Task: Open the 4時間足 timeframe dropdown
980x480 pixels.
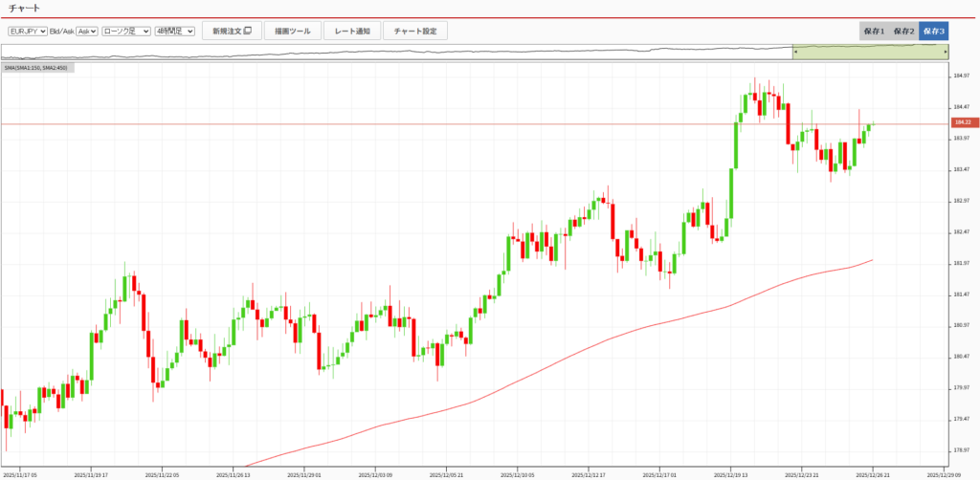Action: (175, 31)
